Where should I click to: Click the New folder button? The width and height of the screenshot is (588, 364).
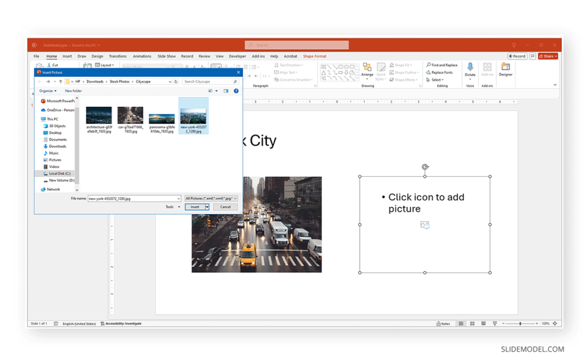73,91
